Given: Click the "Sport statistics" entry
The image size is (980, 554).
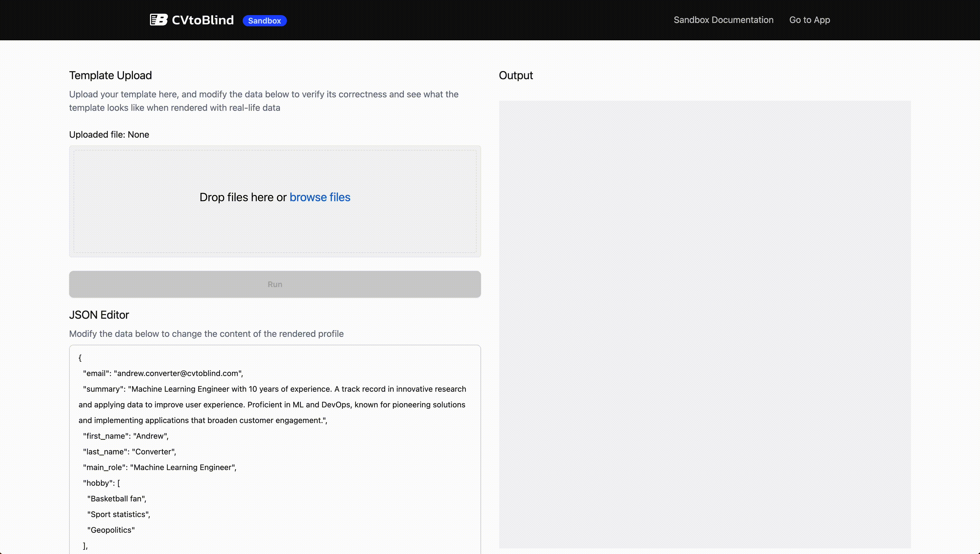Looking at the screenshot, I should [x=119, y=514].
